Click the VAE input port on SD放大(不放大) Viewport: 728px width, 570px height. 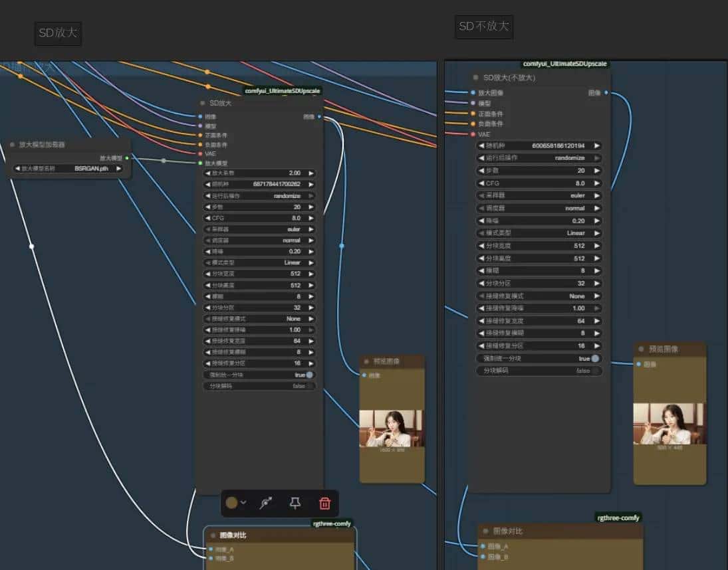click(x=473, y=134)
